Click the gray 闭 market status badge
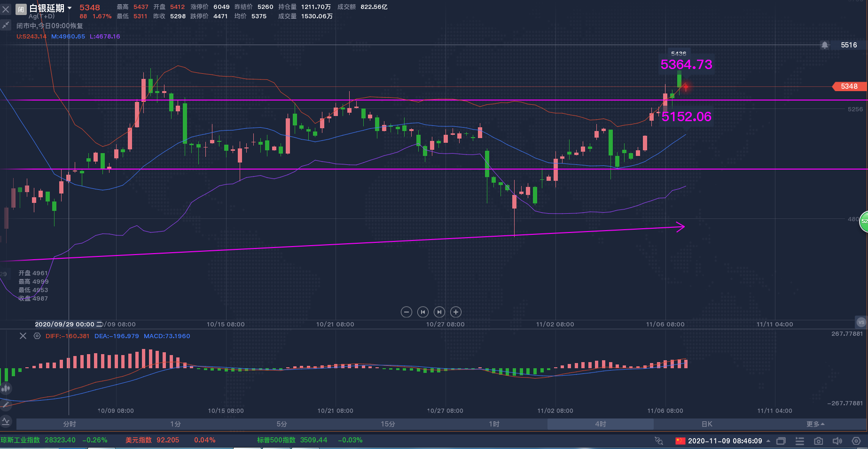The width and height of the screenshot is (868, 449). click(21, 9)
